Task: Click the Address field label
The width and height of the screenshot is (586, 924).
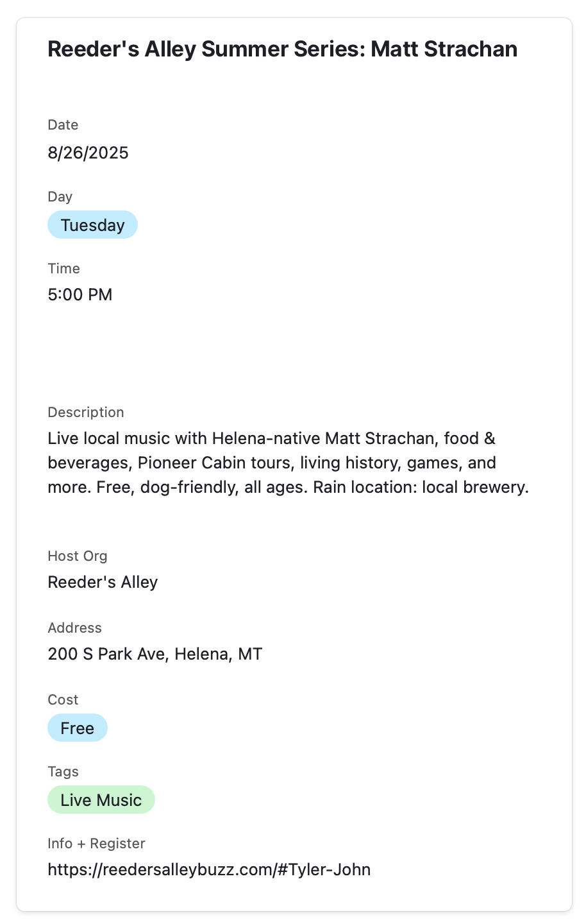Action: (74, 628)
